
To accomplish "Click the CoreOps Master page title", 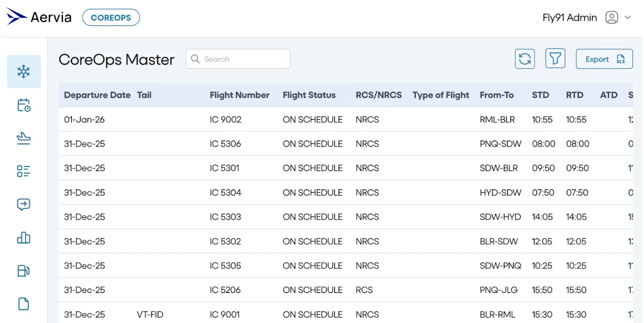I will pos(116,60).
